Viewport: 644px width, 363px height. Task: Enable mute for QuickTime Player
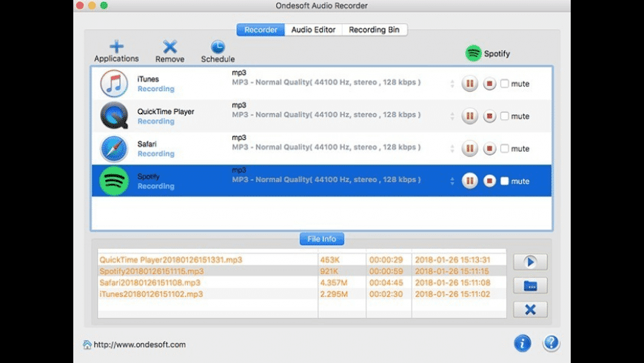coord(505,116)
